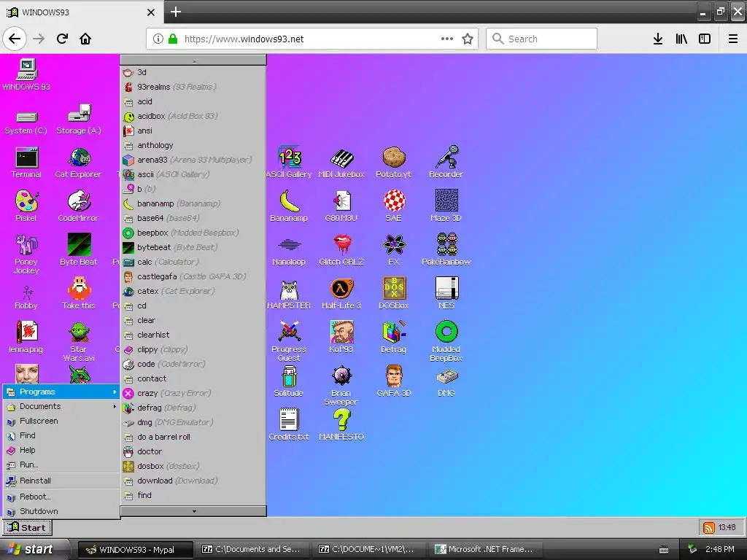The width and height of the screenshot is (747, 560).
Task: Launch the Brian Sweeper icon
Action: point(341,385)
